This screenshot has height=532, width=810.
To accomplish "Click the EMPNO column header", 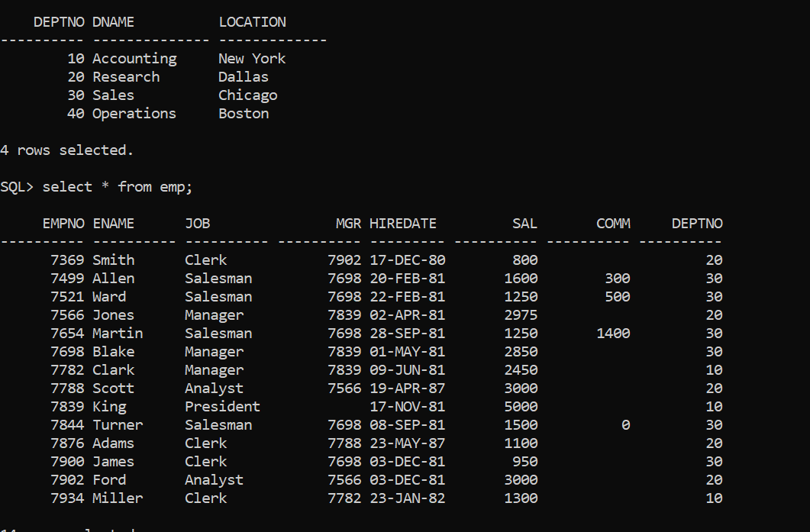I will (x=62, y=223).
